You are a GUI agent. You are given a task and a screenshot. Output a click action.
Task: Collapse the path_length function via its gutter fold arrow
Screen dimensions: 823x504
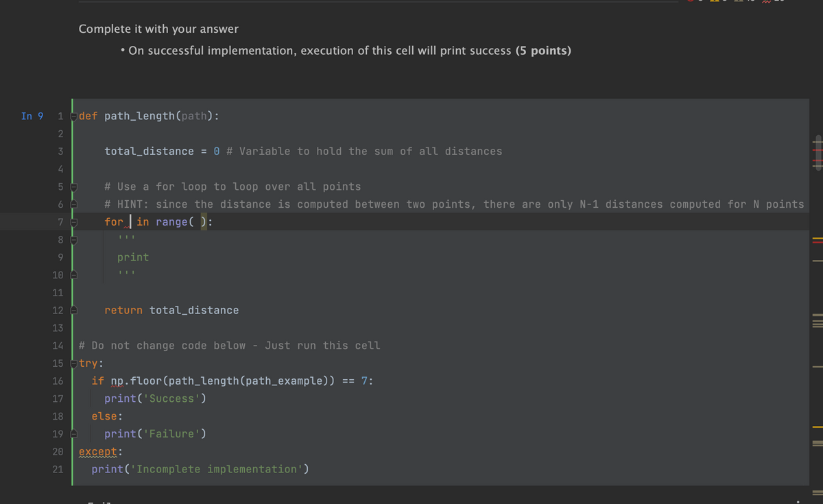(72, 116)
